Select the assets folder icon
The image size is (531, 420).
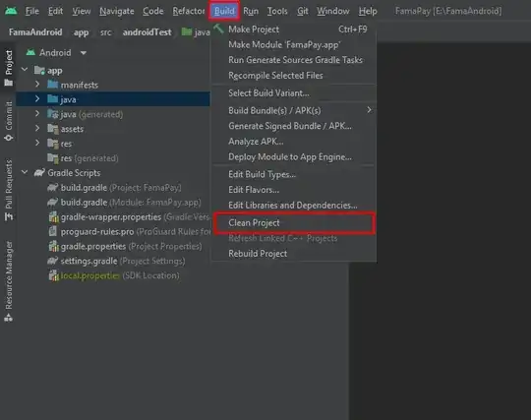[52, 129]
